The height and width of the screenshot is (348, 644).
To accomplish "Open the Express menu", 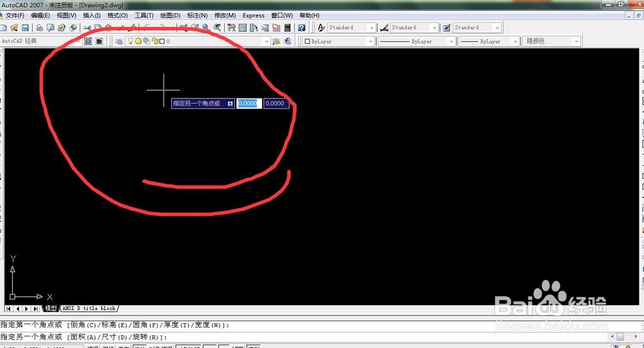I will [x=253, y=15].
